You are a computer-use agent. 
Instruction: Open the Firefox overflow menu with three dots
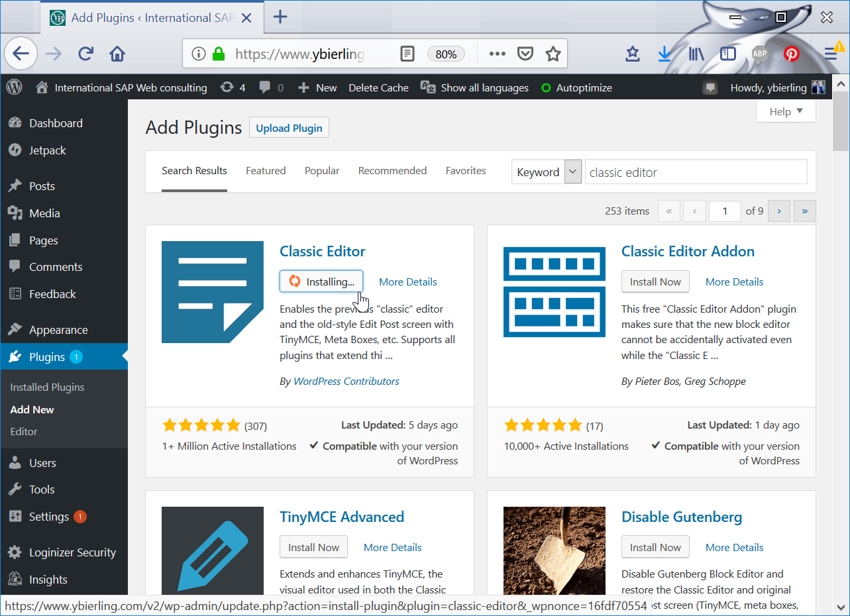497,54
